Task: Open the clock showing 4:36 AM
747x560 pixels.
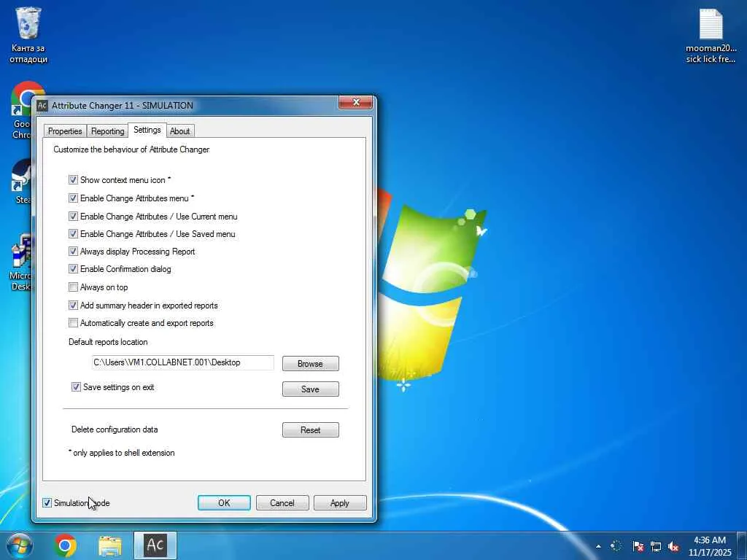Action: click(x=710, y=546)
